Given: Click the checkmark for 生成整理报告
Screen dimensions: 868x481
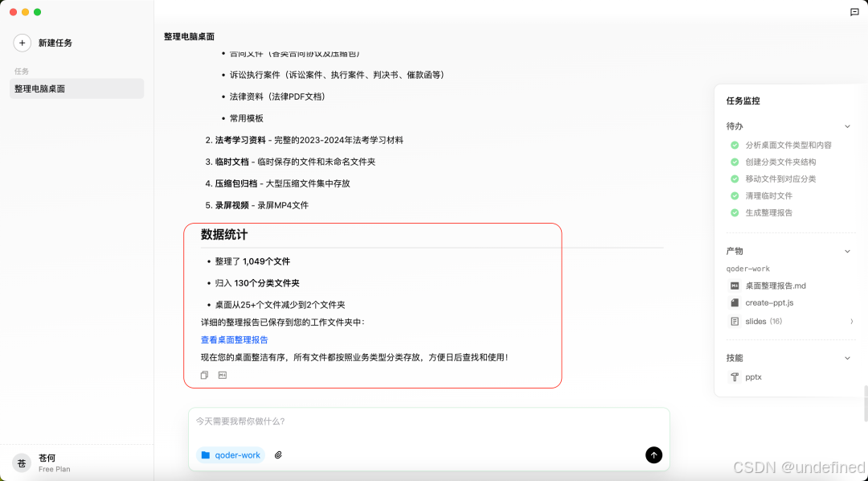Looking at the screenshot, I should point(734,212).
